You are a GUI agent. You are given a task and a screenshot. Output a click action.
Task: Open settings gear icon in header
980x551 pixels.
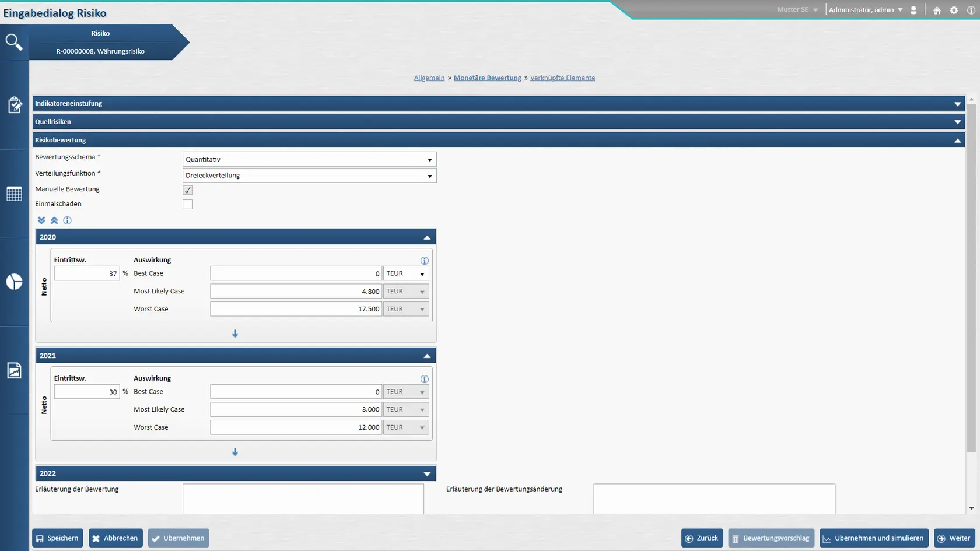click(x=954, y=10)
